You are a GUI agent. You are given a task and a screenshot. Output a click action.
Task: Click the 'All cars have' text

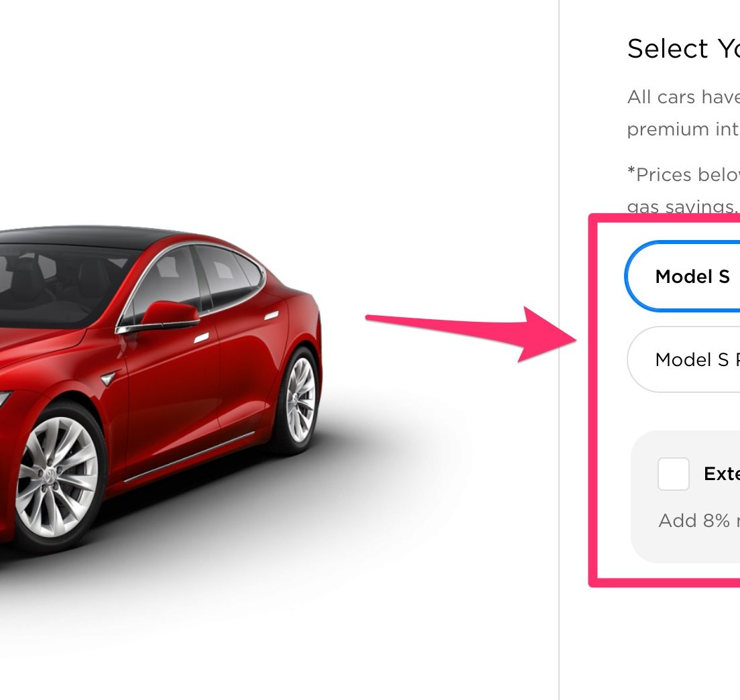point(684,97)
